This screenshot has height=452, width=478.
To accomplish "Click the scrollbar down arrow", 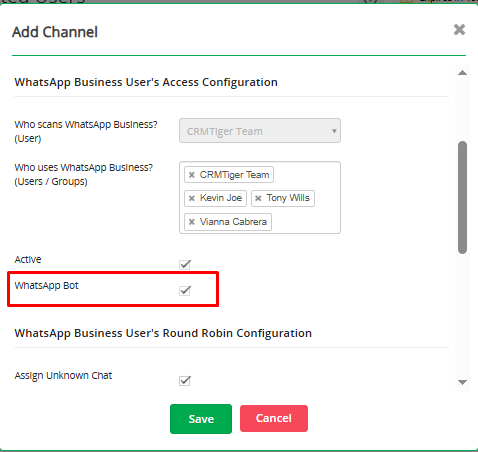I will [x=462, y=382].
